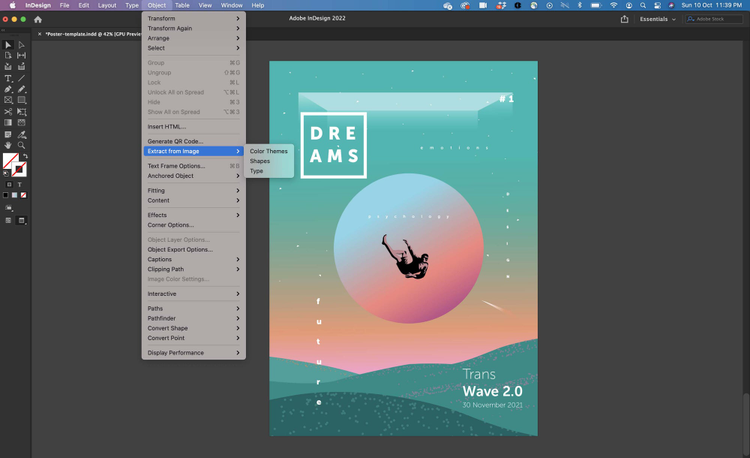Image resolution: width=750 pixels, height=458 pixels.
Task: Select the Rectangle Frame tool
Action: pos(8,100)
